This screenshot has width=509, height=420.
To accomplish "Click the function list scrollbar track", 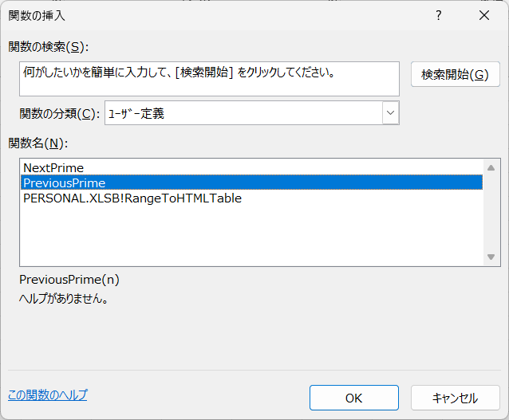I will 491,213.
